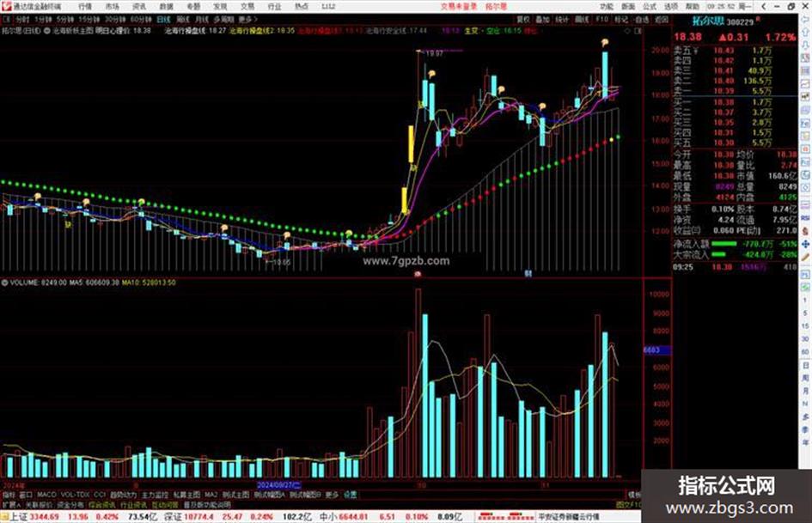Click the money bag icon in sidebar
Screen dimensions: 812x523
point(805,231)
